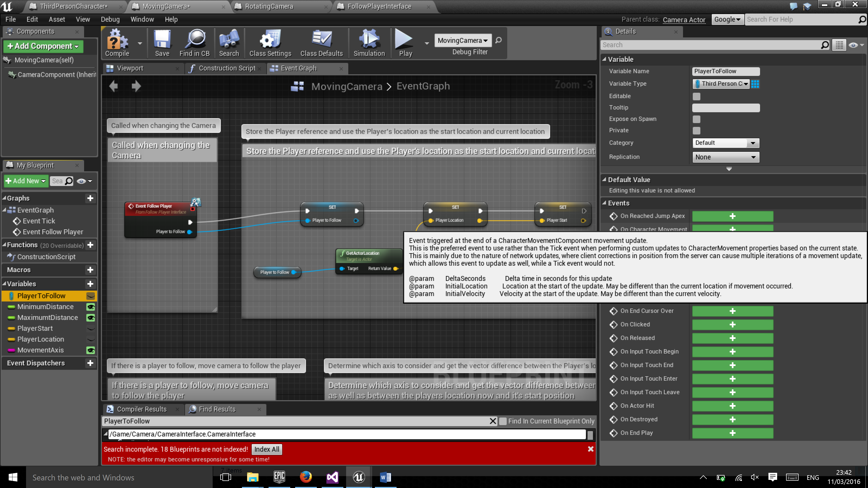
Task: Click the graph forward navigation arrow
Action: tap(136, 86)
